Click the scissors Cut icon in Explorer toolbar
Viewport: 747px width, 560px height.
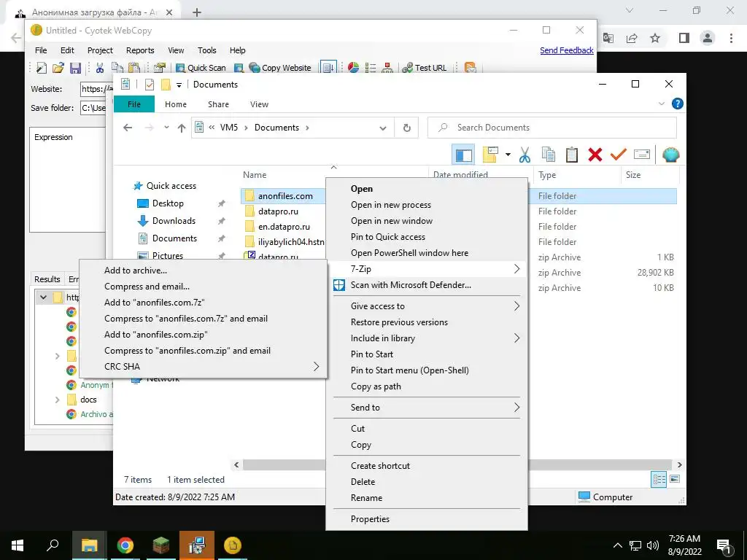(525, 155)
